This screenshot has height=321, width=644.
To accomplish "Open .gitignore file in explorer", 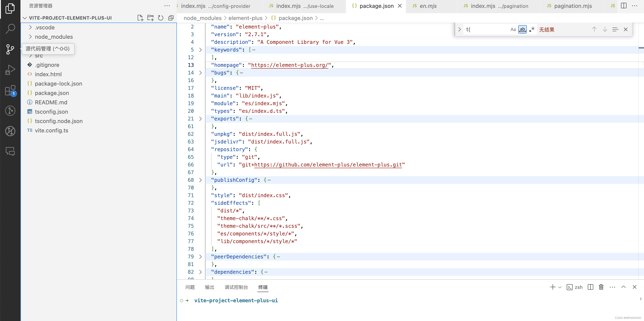I will point(99,65).
